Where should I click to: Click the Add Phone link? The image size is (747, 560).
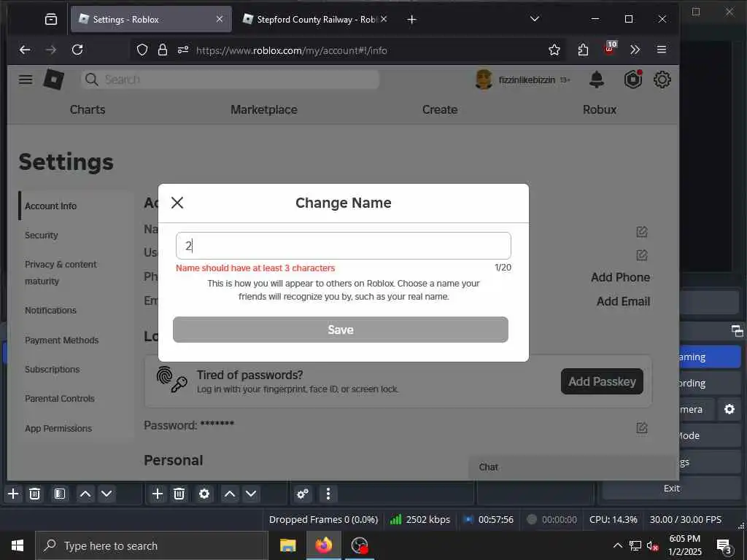[x=620, y=277]
